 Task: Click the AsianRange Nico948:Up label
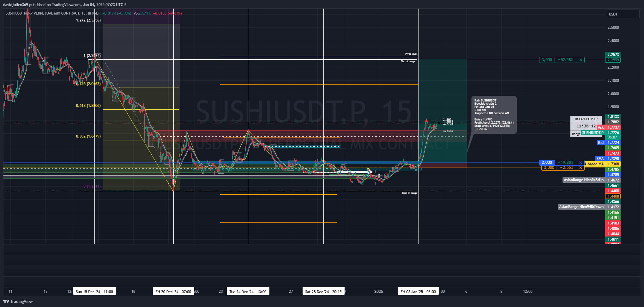pos(583,180)
